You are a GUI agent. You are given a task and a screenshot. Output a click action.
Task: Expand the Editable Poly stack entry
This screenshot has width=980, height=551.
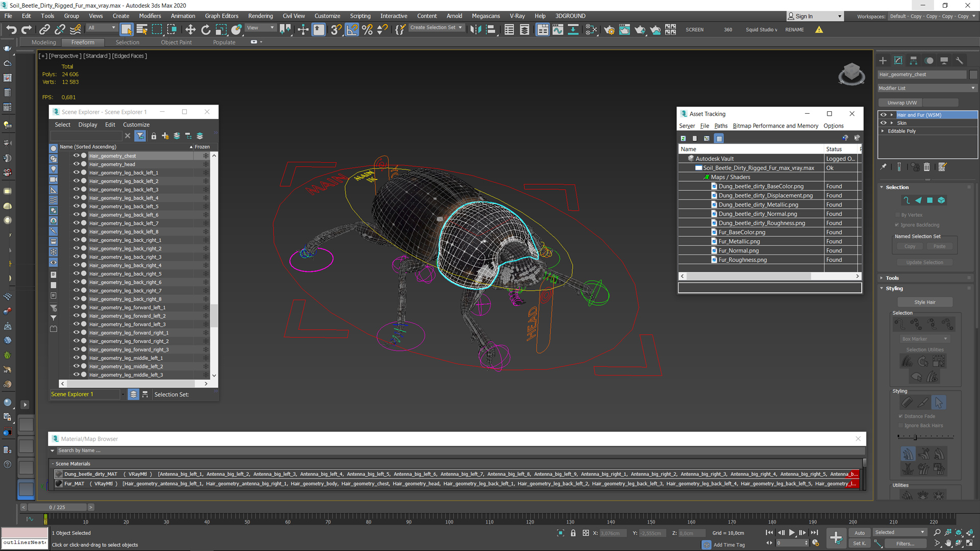pyautogui.click(x=883, y=131)
